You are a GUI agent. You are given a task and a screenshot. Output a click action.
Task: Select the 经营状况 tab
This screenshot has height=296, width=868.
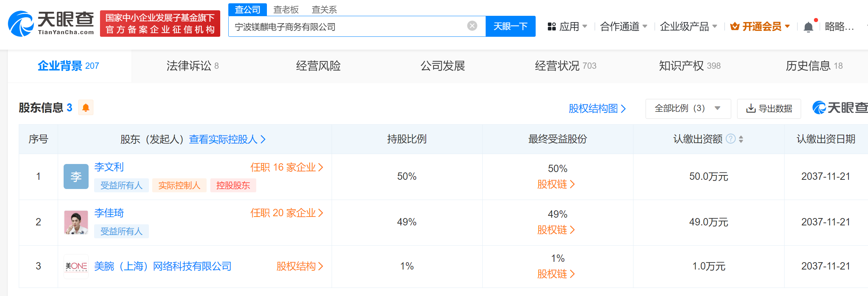(x=565, y=66)
